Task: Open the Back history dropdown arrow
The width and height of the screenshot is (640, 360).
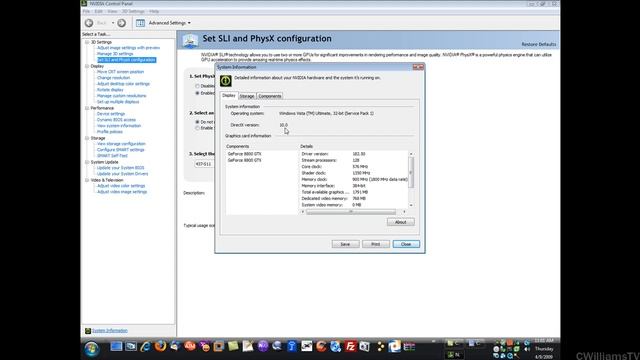Action: 113,23
